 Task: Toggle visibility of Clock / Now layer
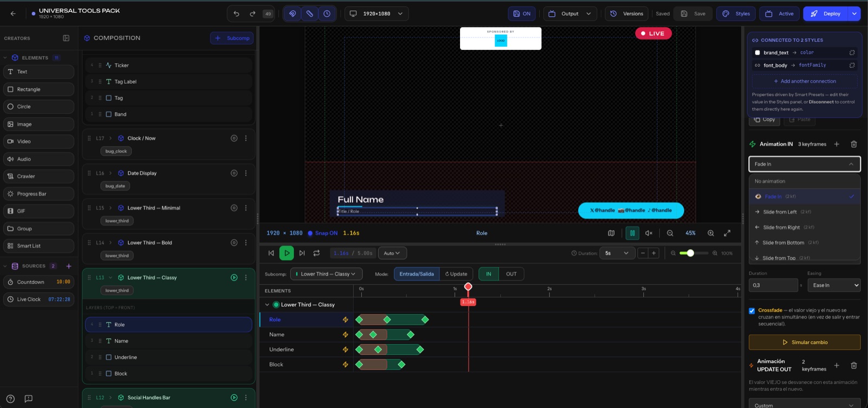234,138
